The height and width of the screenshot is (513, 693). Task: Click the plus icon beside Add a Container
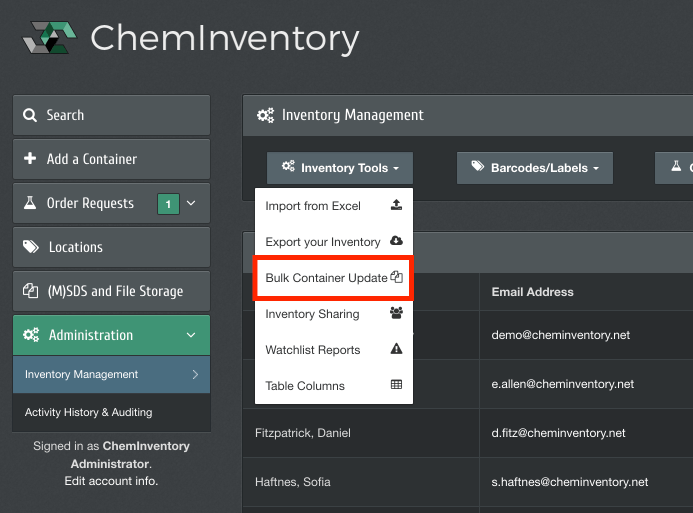tap(30, 158)
